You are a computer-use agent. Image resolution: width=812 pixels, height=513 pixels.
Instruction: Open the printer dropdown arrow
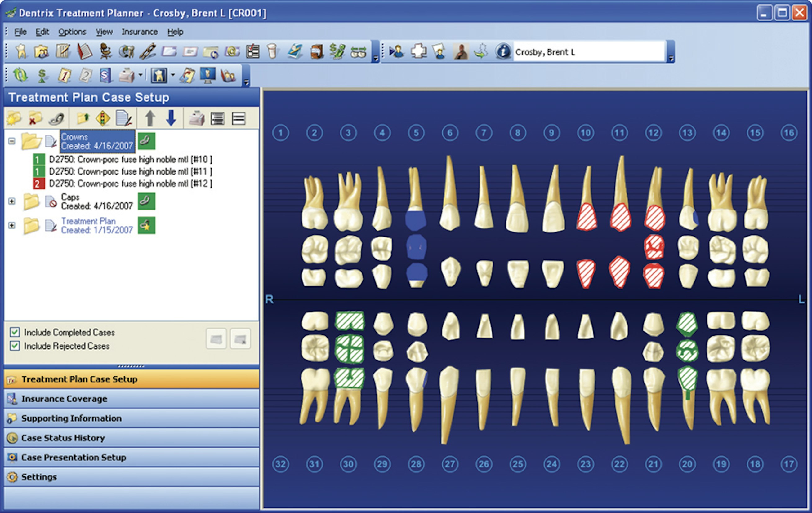(141, 75)
